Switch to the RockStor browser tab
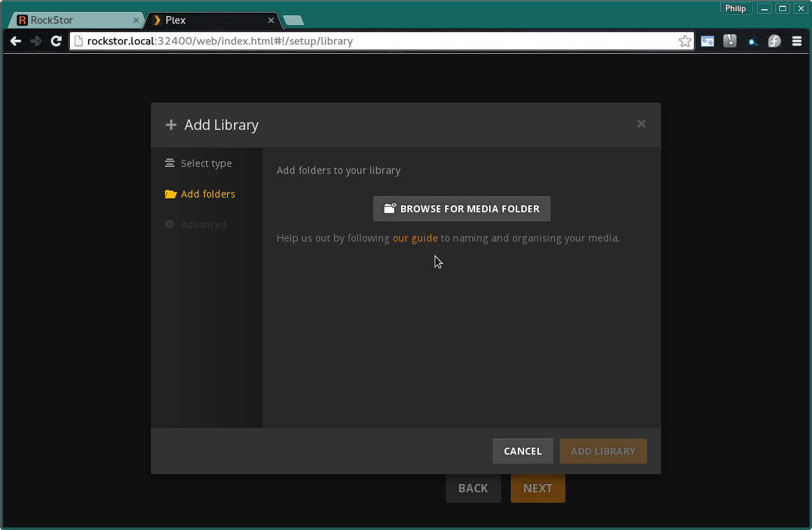Viewport: 812px width, 530px height. tap(78, 20)
